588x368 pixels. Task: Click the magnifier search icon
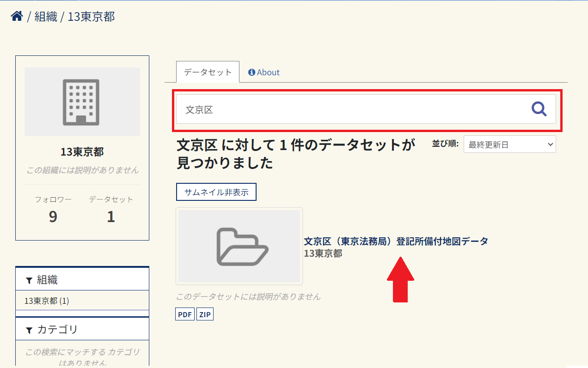tap(539, 109)
